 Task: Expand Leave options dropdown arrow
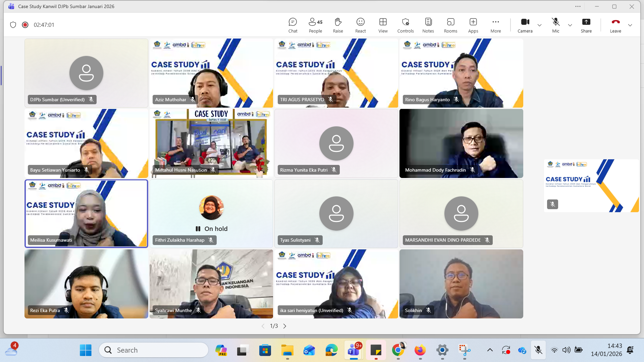point(630,25)
